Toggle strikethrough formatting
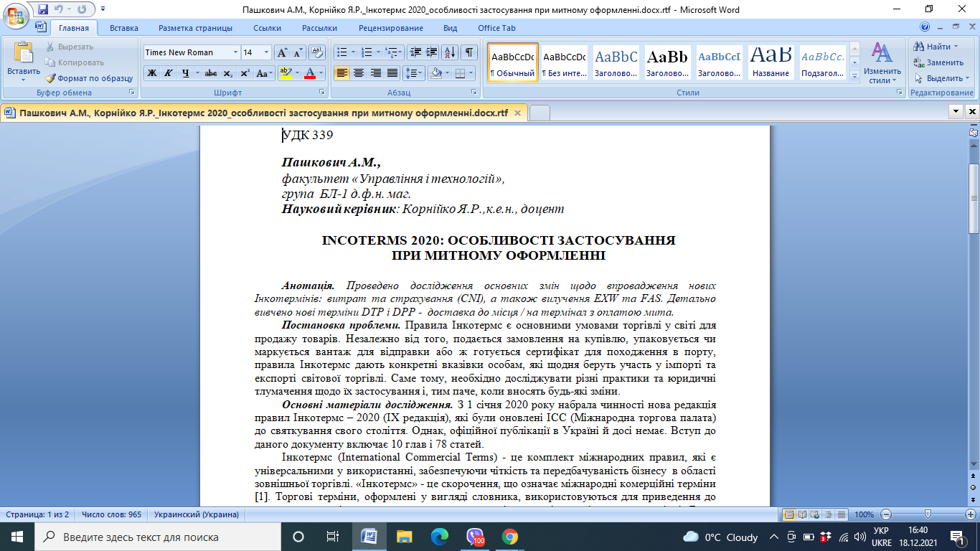The height and width of the screenshot is (551, 980). click(211, 73)
